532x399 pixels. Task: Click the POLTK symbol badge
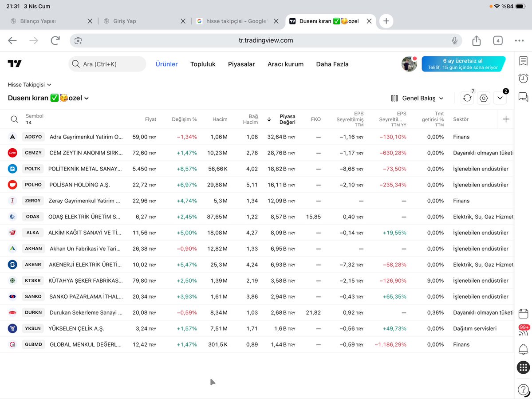32,169
